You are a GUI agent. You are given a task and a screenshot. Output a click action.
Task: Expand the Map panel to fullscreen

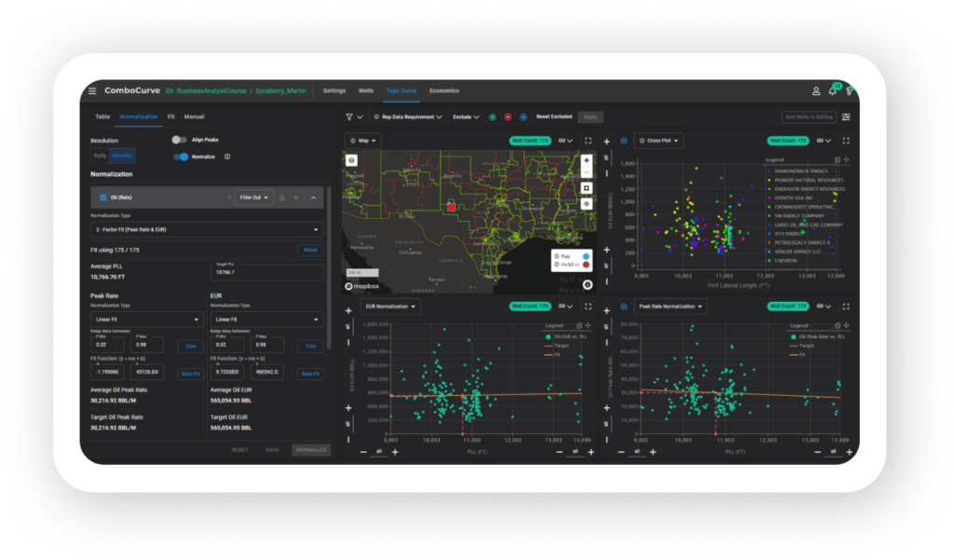588,141
